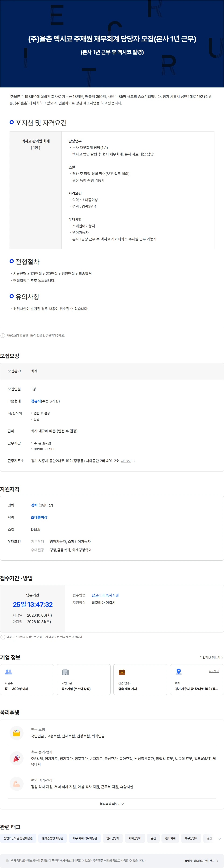
Task: Select the 재무담당자 tag
Action: pyautogui.click(x=191, y=838)
